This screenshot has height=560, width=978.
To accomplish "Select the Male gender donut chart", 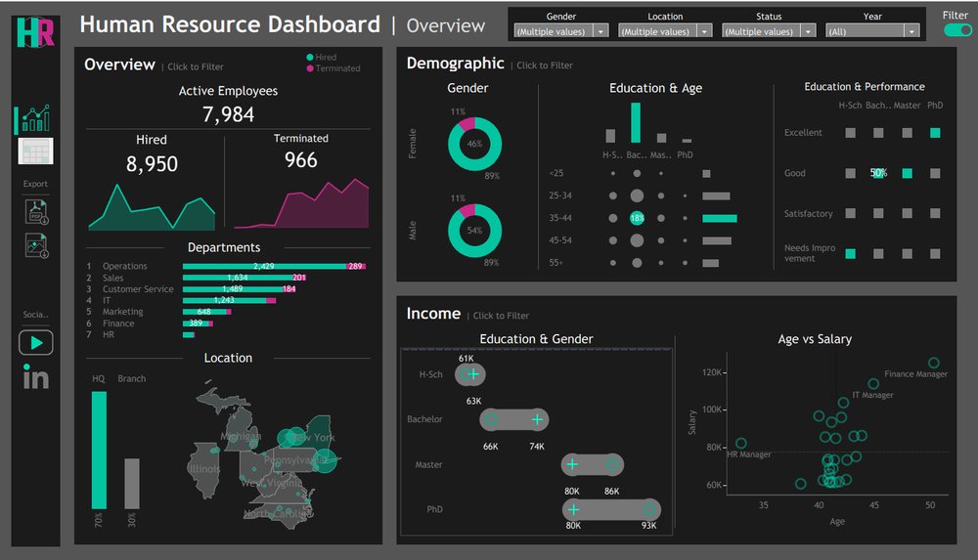I will pyautogui.click(x=474, y=231).
